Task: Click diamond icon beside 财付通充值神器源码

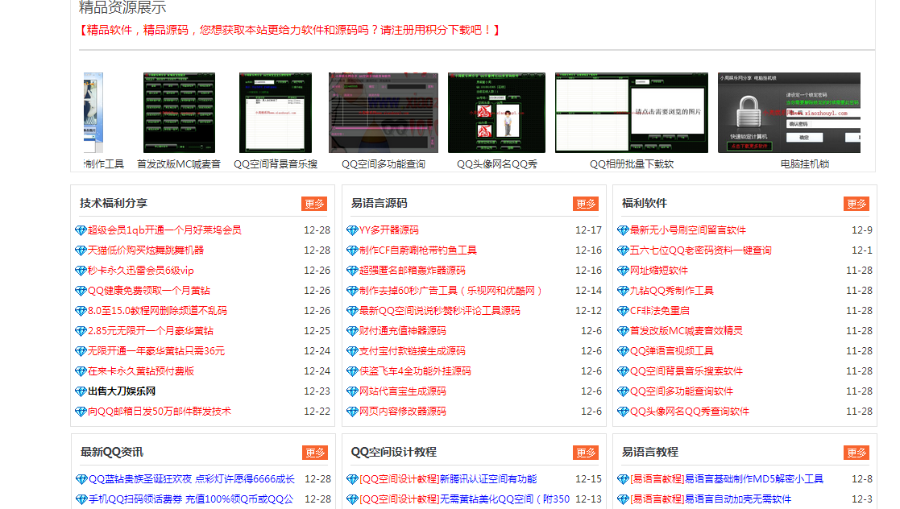Action: [x=352, y=331]
